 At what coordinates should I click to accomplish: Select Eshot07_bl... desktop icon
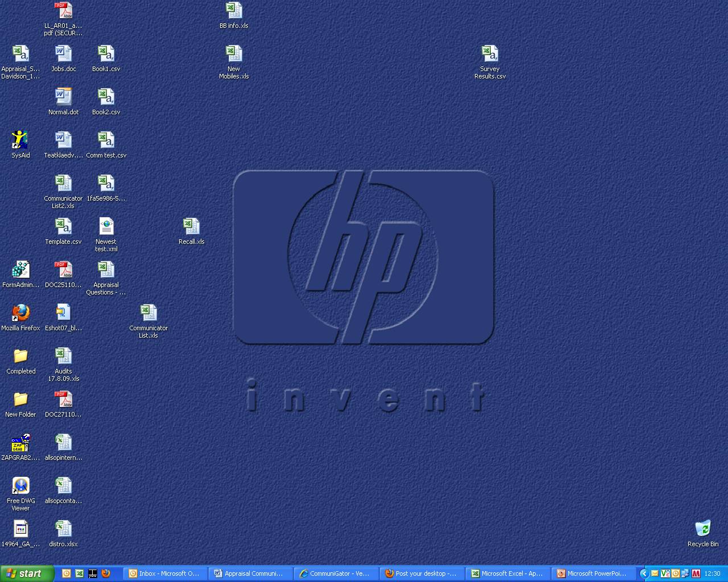[64, 318]
